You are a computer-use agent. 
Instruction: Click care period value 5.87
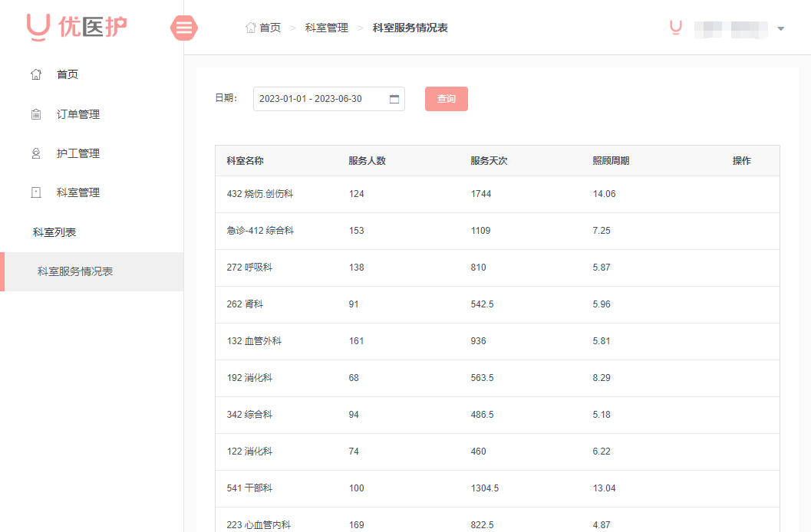[x=602, y=268]
